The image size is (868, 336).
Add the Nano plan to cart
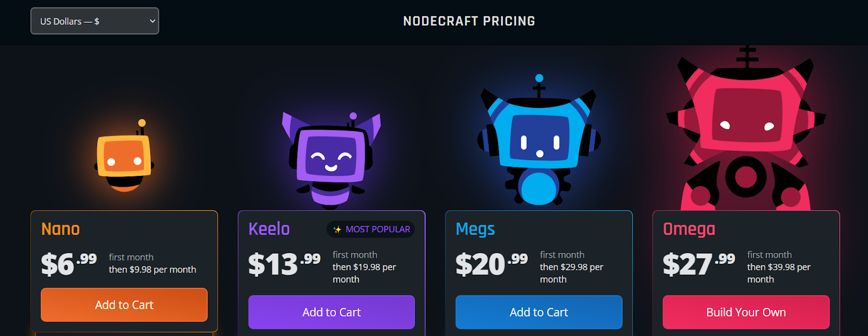click(124, 305)
